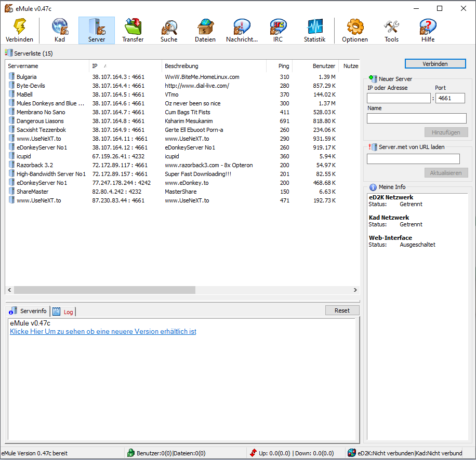476x460 pixels.
Task: Click the Reset button
Action: 342,310
